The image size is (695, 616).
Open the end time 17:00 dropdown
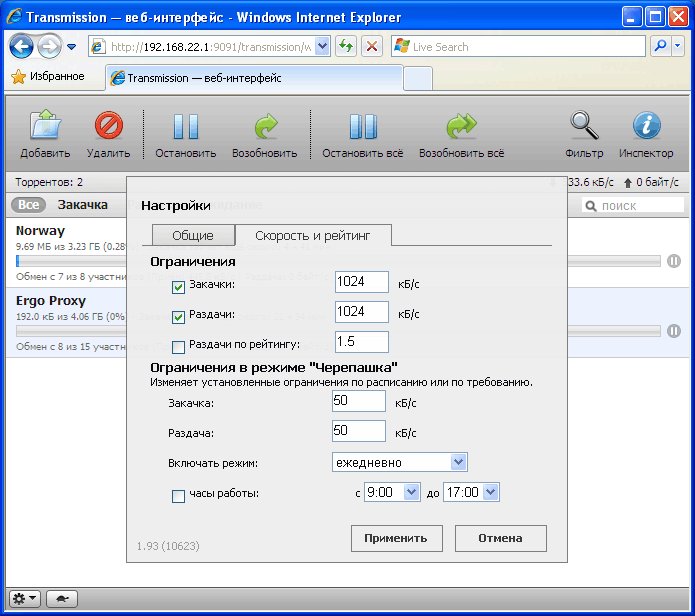click(471, 492)
